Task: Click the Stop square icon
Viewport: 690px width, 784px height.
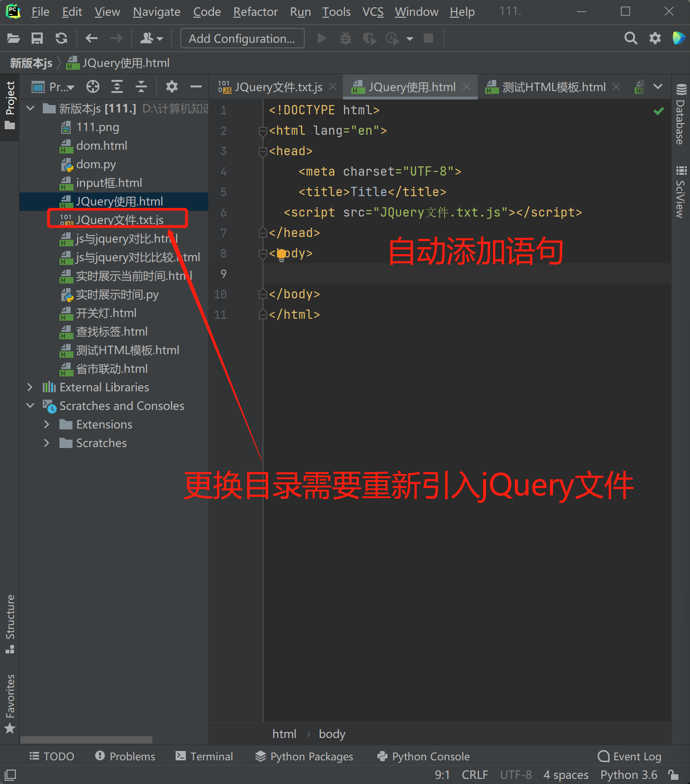Action: [x=428, y=38]
